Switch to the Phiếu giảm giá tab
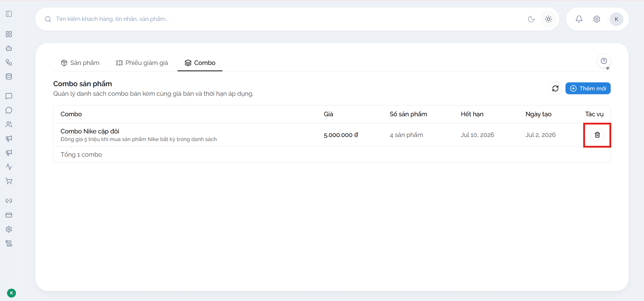 pos(142,63)
